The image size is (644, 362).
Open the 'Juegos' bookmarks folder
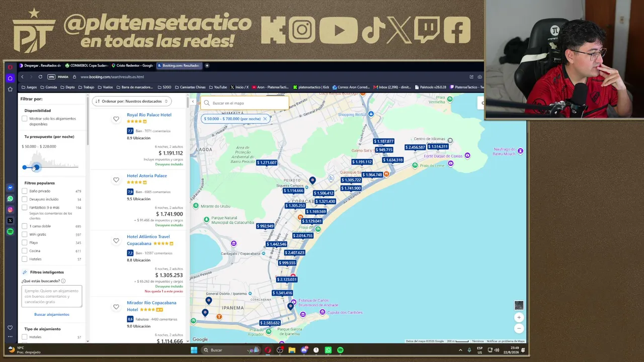(x=29, y=87)
